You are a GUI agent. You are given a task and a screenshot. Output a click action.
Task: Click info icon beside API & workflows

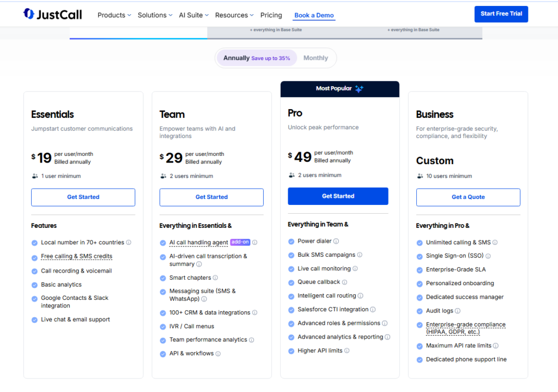(218, 353)
